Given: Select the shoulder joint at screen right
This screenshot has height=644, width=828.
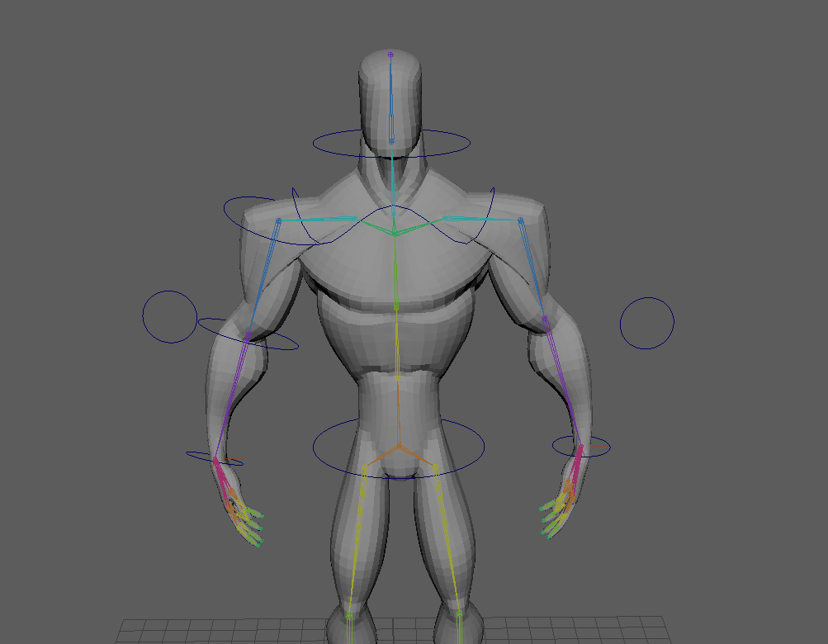Looking at the screenshot, I should pyautogui.click(x=521, y=220).
